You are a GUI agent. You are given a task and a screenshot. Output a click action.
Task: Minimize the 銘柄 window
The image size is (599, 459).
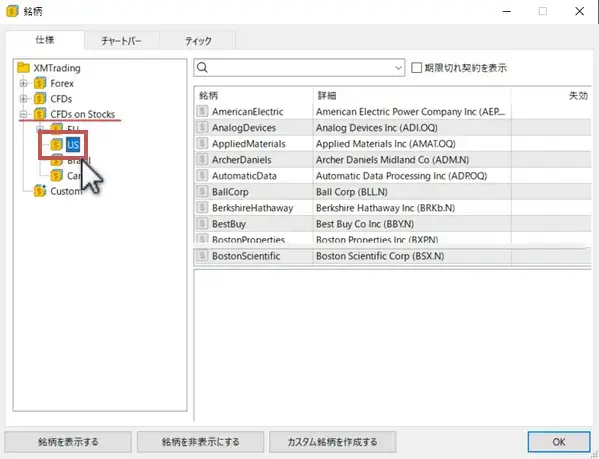click(x=507, y=11)
